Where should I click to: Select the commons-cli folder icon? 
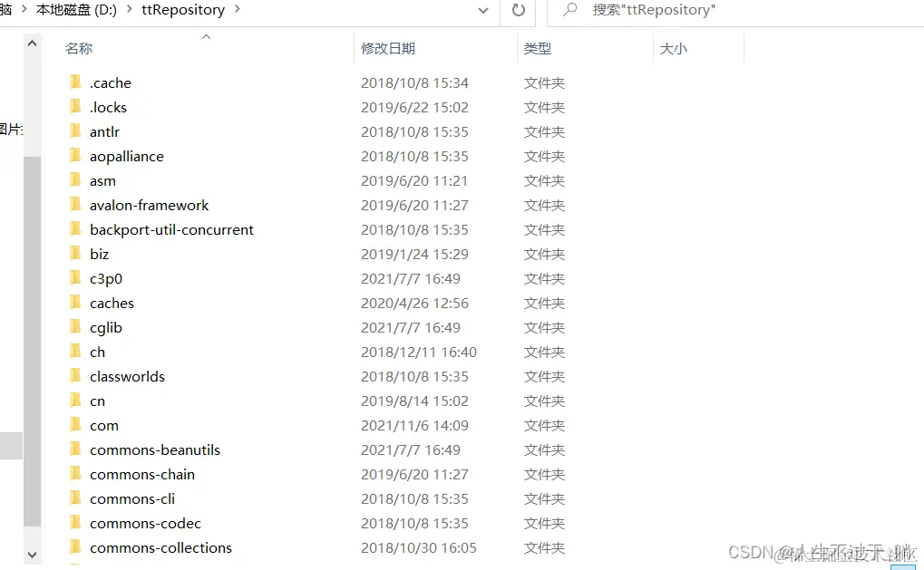click(75, 498)
